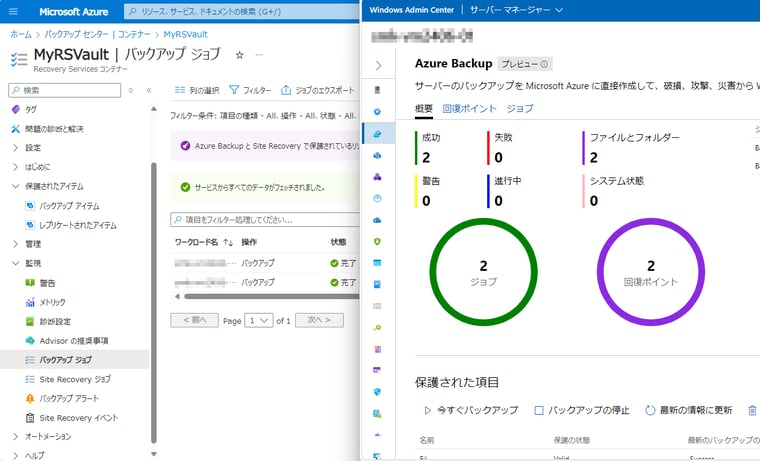Image resolution: width=760 pixels, height=461 pixels.
Task: Focus the sidebar 検索 box
Action: [64, 90]
